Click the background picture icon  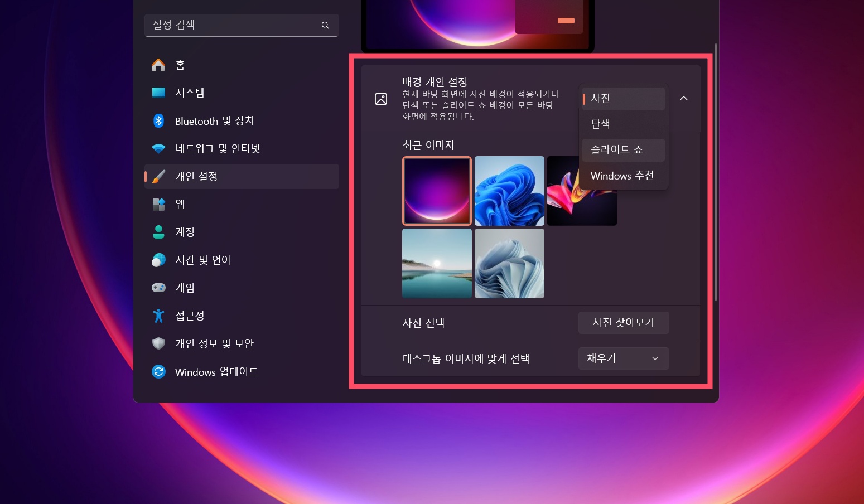point(381,99)
